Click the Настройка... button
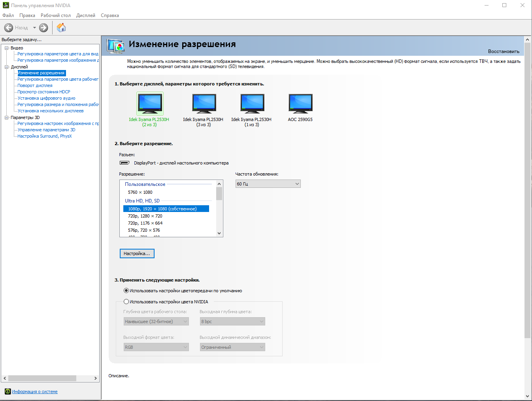The width and height of the screenshot is (532, 401). click(137, 253)
